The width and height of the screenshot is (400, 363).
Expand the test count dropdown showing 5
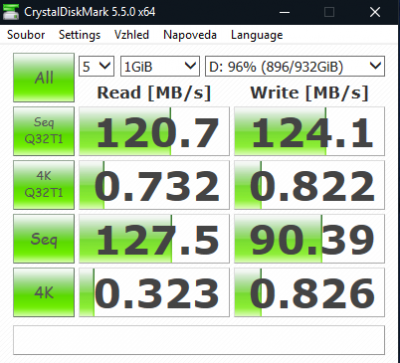(x=97, y=66)
